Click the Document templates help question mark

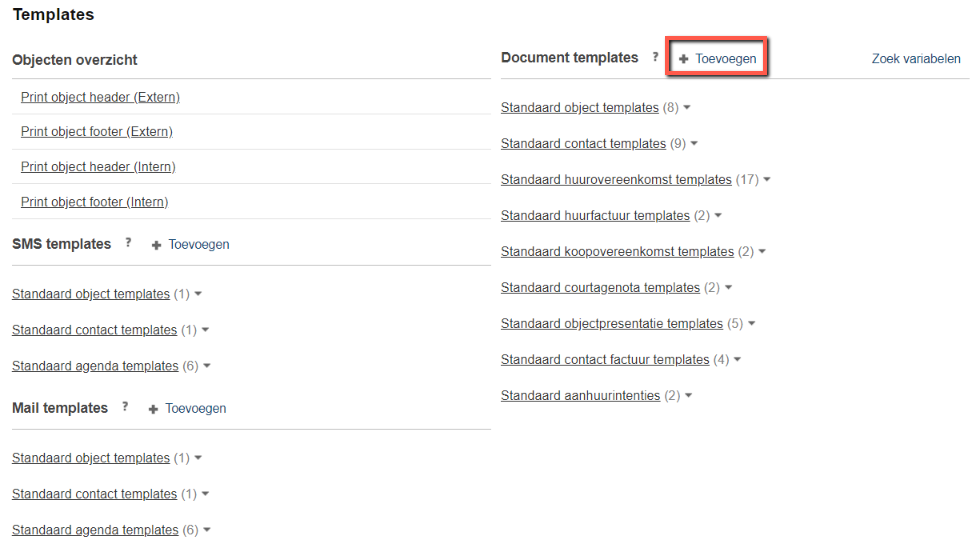(x=655, y=57)
